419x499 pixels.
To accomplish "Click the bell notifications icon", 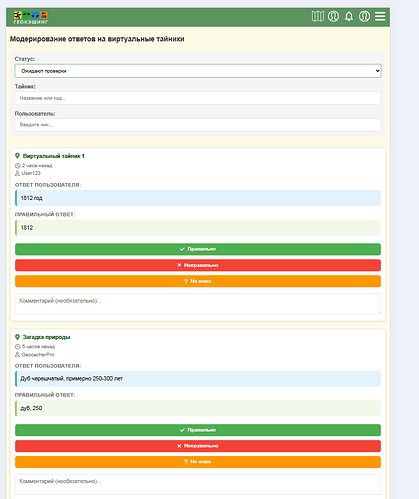I will pos(349,16).
